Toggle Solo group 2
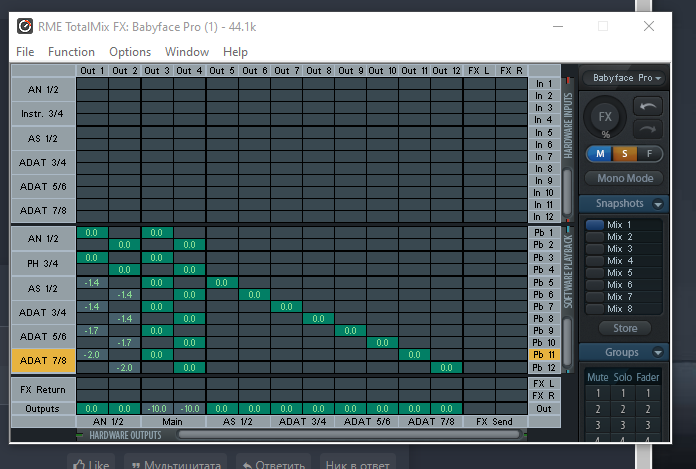This screenshot has width=696, height=469. [x=623, y=409]
